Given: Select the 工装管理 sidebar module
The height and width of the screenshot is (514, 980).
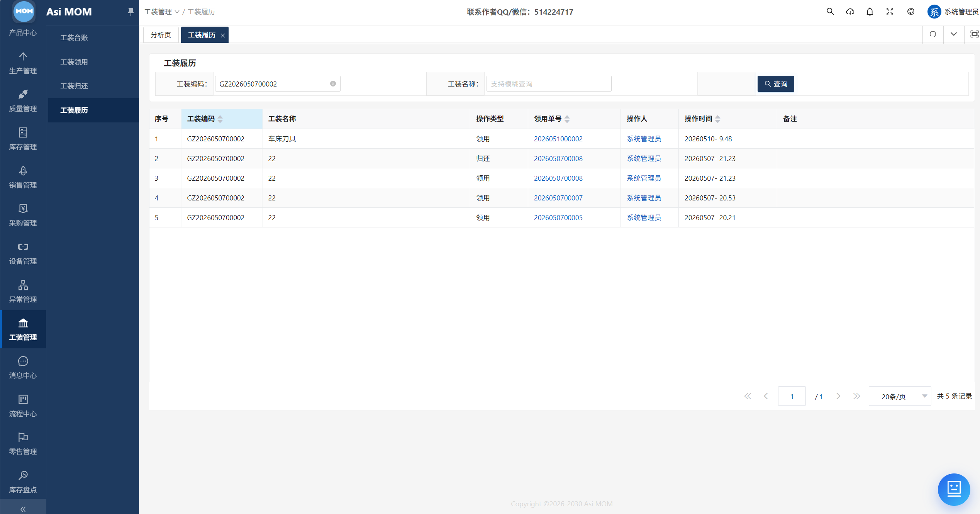Looking at the screenshot, I should 23,329.
